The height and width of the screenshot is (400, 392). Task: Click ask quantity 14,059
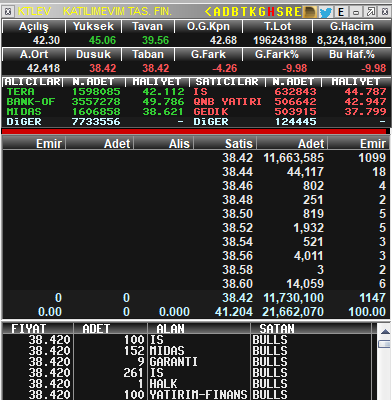tap(305, 284)
